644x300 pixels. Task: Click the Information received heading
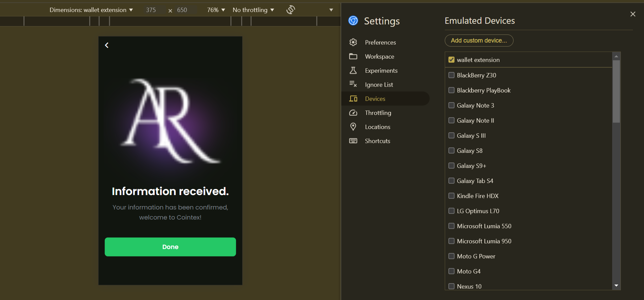click(x=170, y=191)
